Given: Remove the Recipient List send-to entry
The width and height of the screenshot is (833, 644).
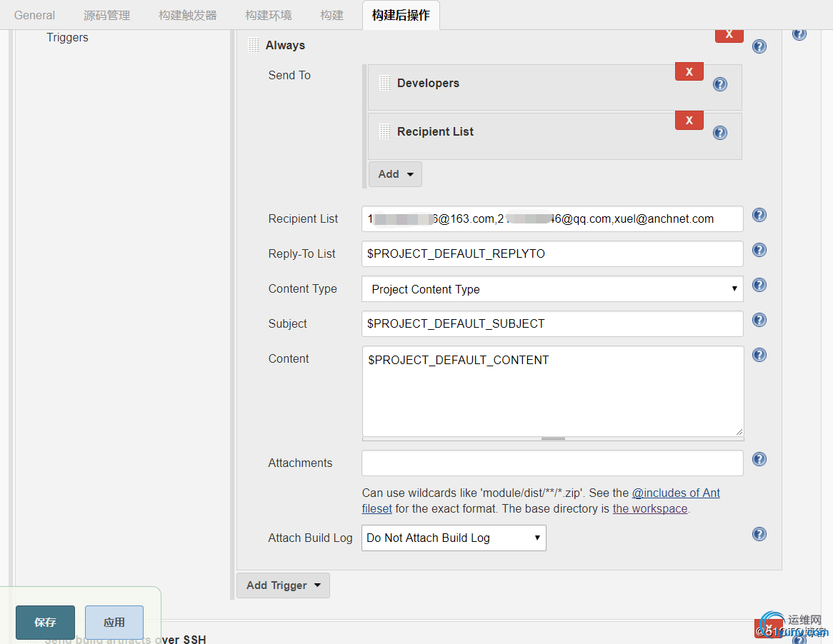Looking at the screenshot, I should click(x=689, y=121).
